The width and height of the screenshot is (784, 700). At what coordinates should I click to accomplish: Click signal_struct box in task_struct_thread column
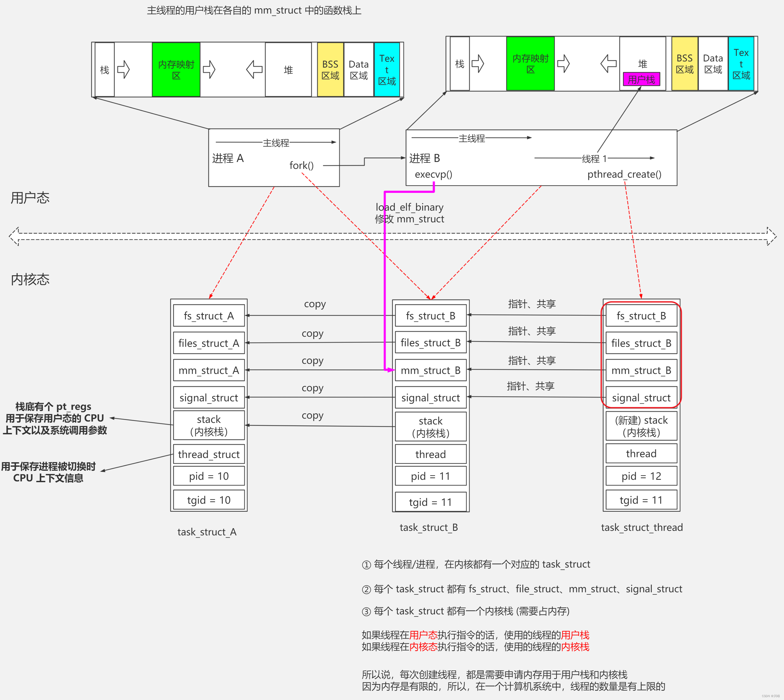[x=641, y=398]
